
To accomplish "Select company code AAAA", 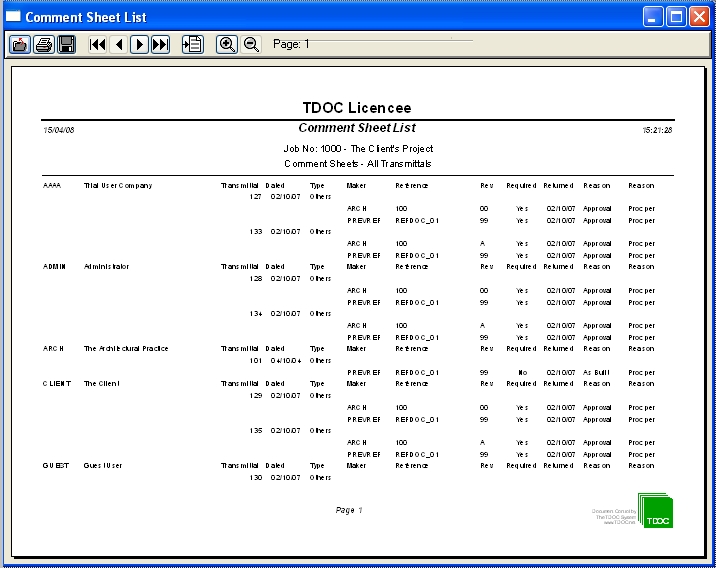I will click(52, 185).
